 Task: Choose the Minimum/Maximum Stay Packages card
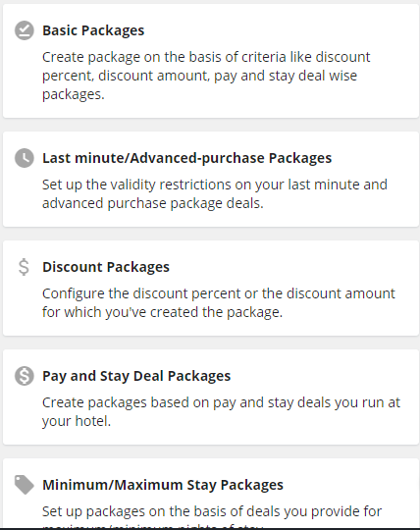211,494
